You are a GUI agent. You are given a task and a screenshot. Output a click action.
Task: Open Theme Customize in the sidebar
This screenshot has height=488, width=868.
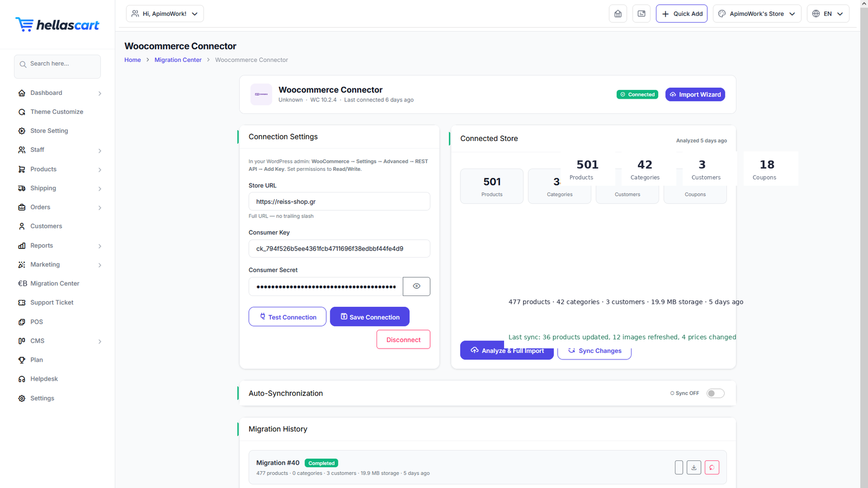(x=57, y=112)
